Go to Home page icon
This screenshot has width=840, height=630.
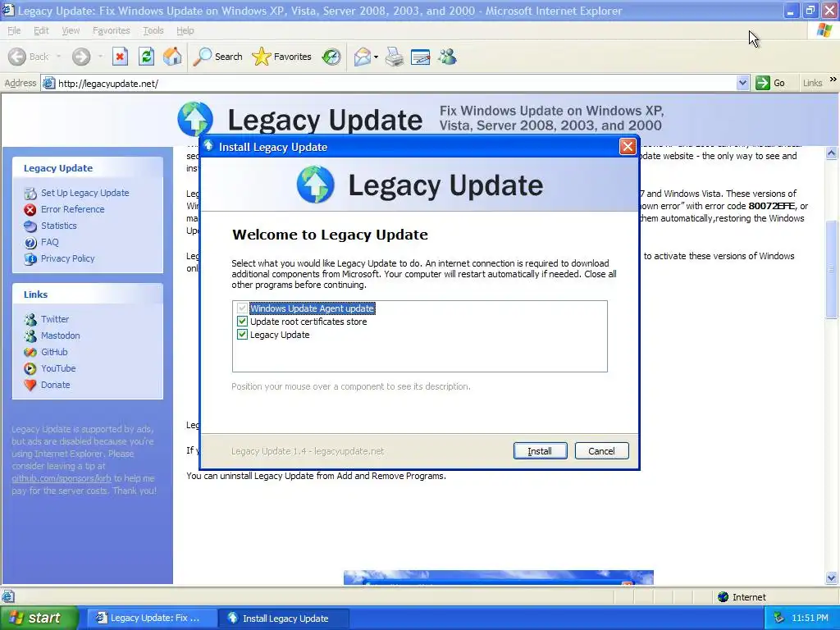[172, 57]
